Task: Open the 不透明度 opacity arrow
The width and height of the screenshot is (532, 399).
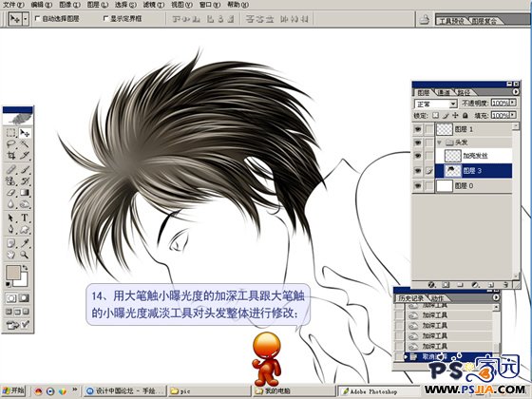Action: [513, 103]
